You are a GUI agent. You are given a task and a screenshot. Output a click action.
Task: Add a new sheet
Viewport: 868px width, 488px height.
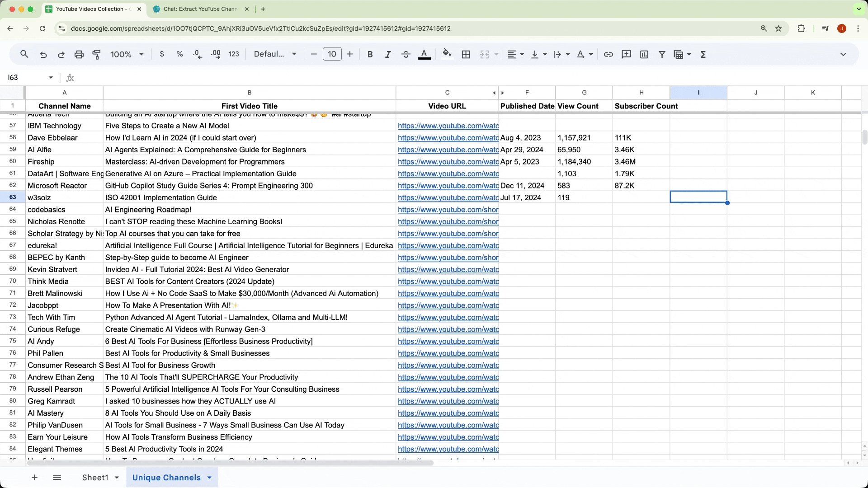point(34,478)
